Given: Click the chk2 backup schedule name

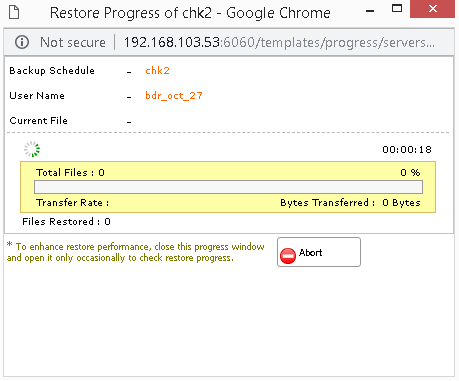Looking at the screenshot, I should click(x=157, y=71).
